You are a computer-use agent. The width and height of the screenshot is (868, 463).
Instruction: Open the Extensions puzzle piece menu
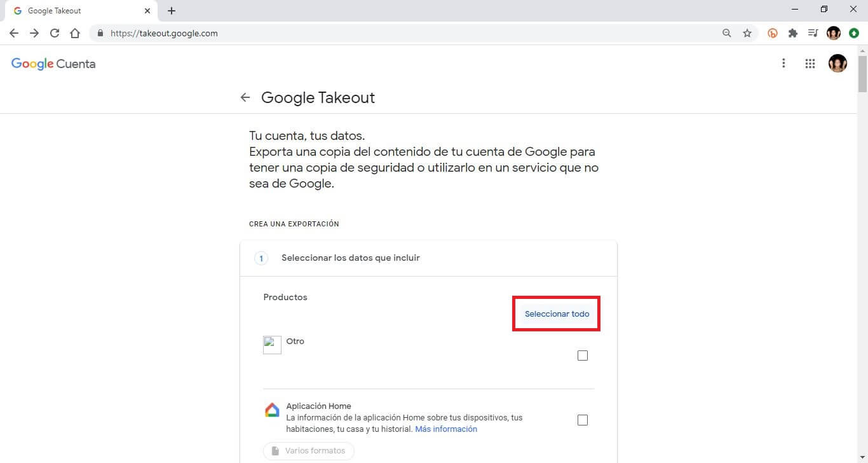(792, 33)
